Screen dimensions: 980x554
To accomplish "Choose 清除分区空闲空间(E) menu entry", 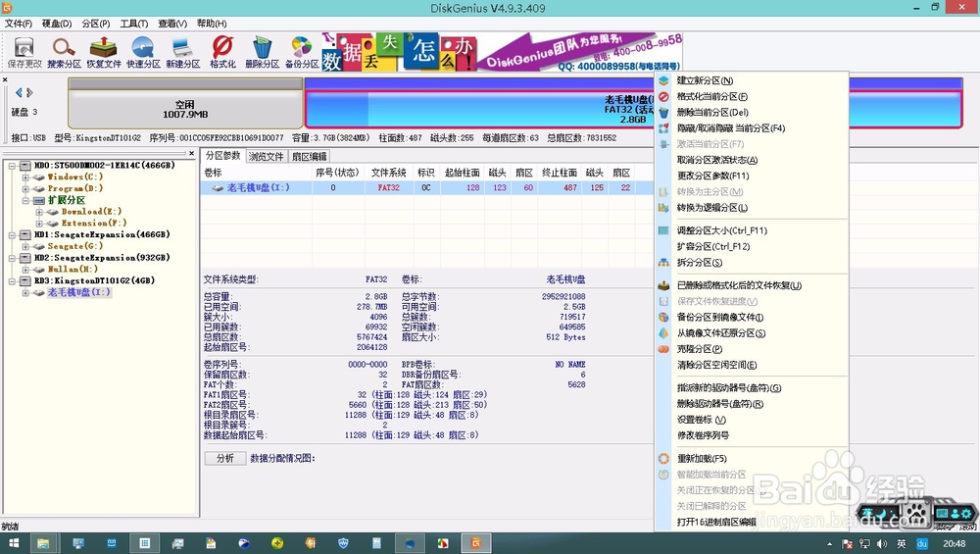I will [716, 365].
